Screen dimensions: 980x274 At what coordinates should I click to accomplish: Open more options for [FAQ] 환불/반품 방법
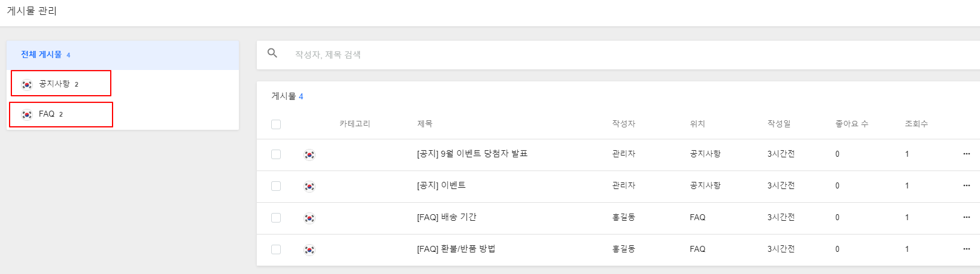[x=966, y=249]
